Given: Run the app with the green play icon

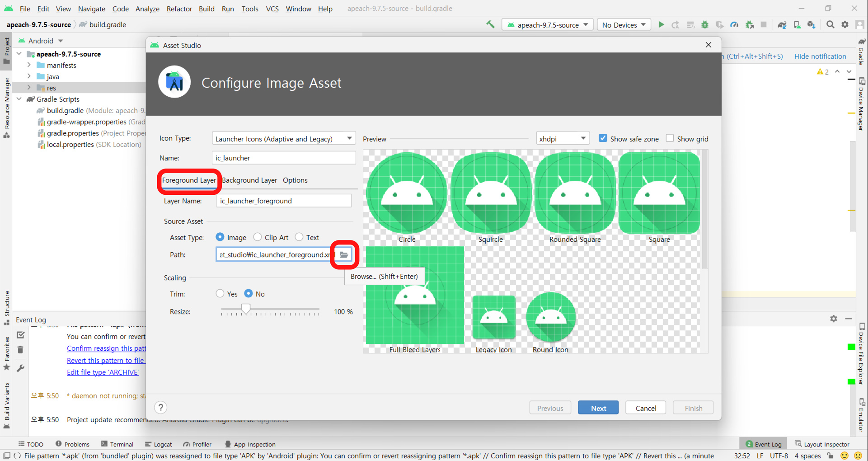Looking at the screenshot, I should pyautogui.click(x=661, y=24).
